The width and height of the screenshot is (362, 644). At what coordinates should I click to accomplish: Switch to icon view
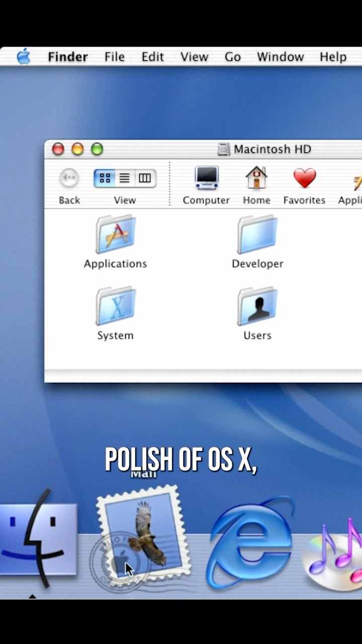click(x=105, y=178)
